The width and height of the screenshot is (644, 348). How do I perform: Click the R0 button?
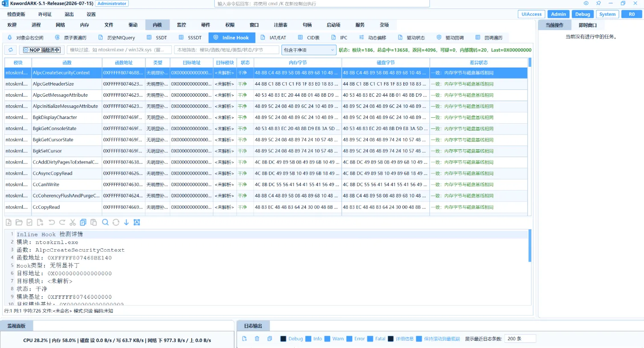coord(632,14)
